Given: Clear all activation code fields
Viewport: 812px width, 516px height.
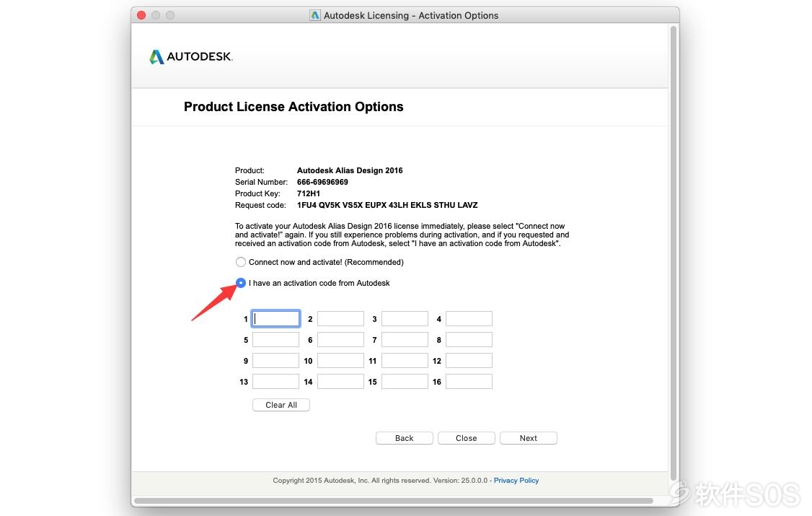Looking at the screenshot, I should point(281,405).
